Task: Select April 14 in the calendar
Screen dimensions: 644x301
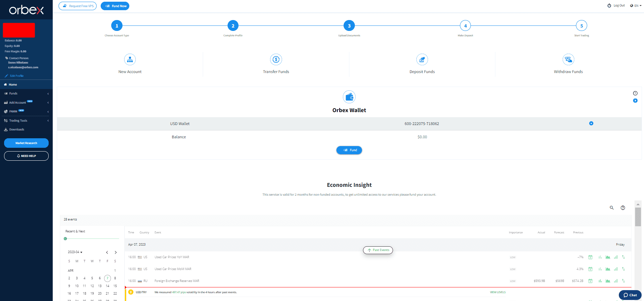Action: tap(108, 286)
